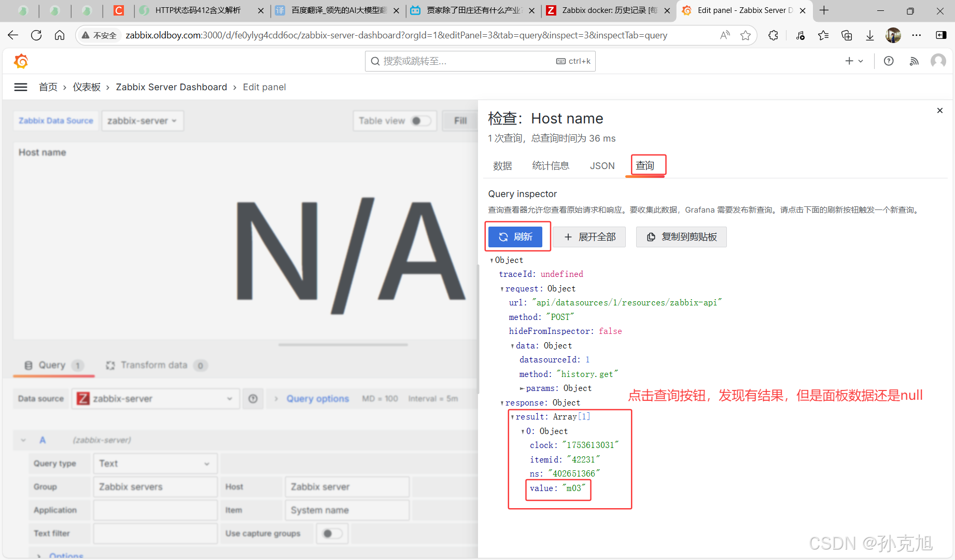Switch to the 统计信息 tab

click(x=551, y=166)
